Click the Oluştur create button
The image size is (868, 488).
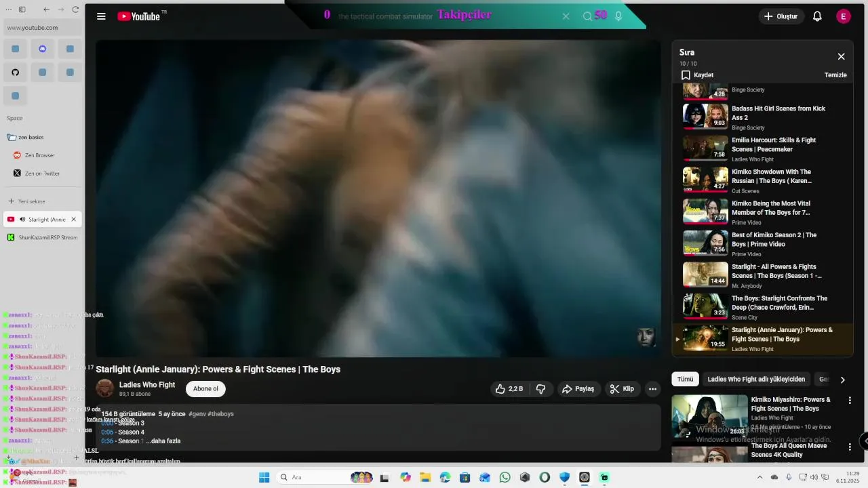(x=781, y=16)
